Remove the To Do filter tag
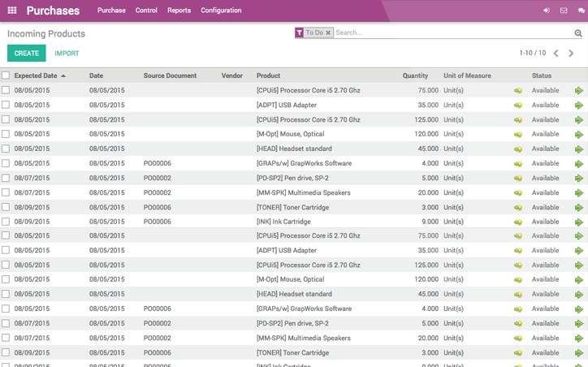This screenshot has width=588, height=367. (328, 33)
